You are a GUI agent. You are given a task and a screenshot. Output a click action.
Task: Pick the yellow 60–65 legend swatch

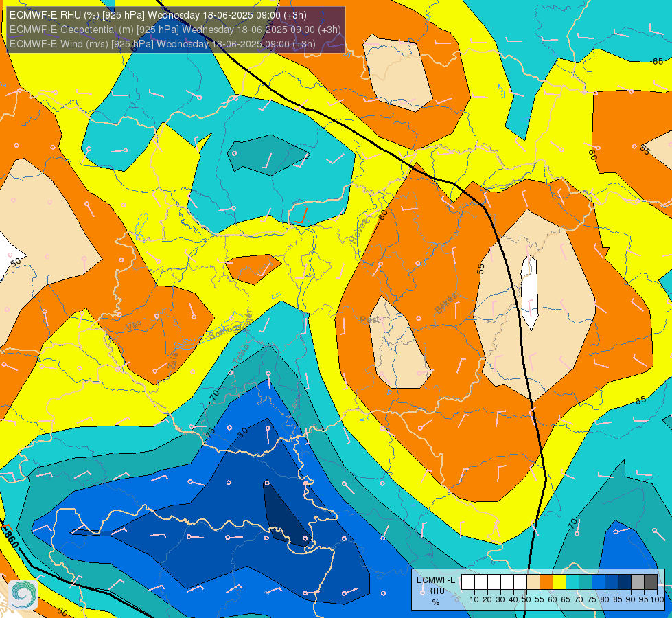(559, 582)
